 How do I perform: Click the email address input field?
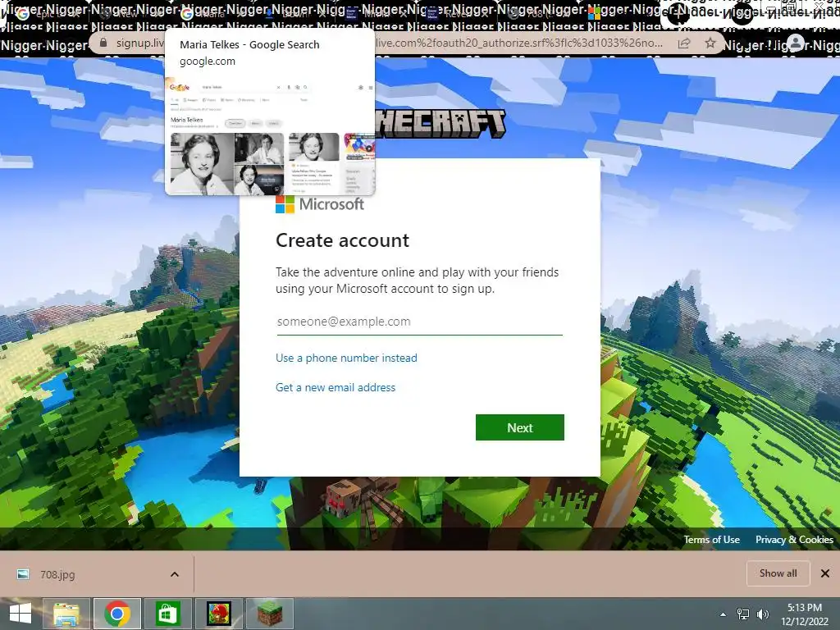click(x=419, y=322)
